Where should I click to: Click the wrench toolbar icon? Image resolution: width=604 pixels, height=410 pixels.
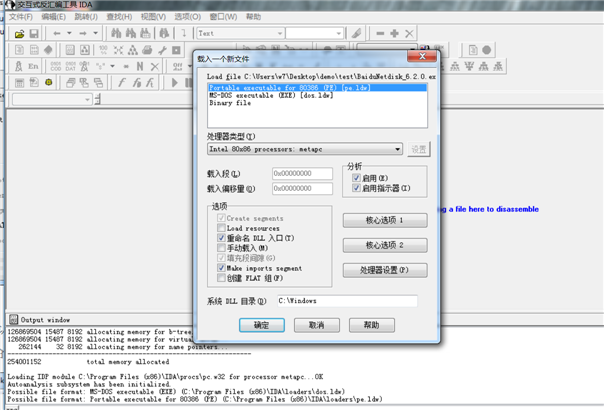(162, 50)
